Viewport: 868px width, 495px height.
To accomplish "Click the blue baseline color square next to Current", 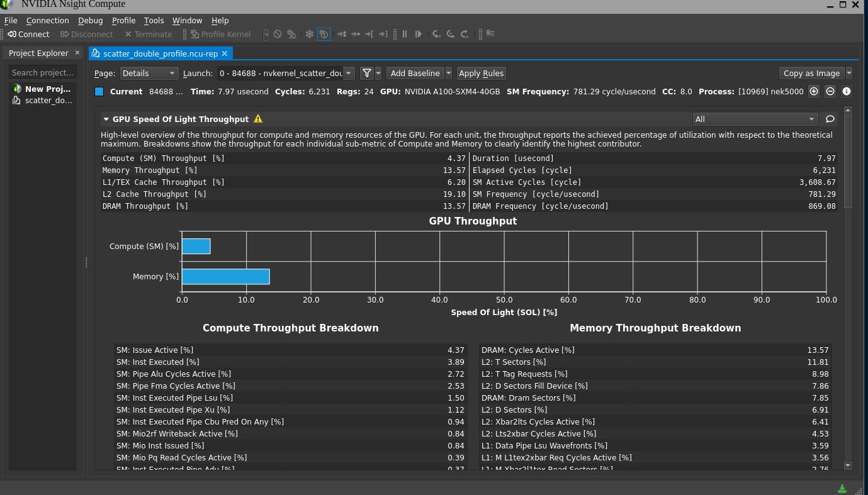I will point(98,91).
